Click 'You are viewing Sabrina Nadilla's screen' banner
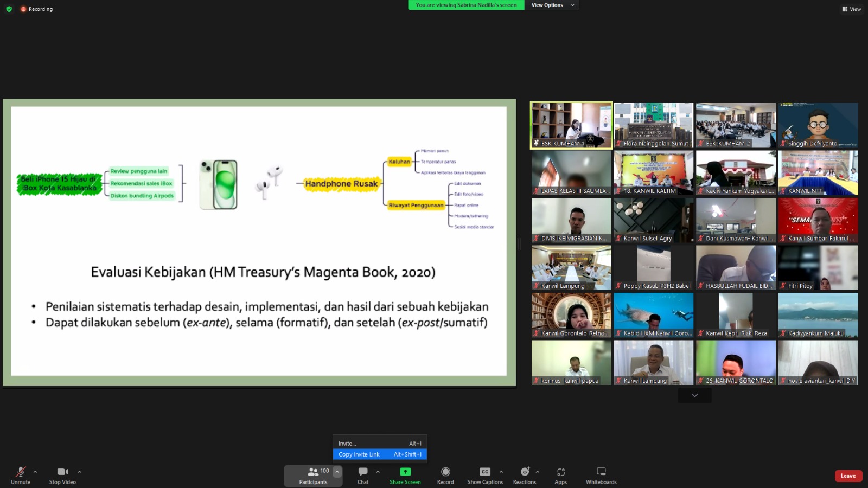 pyautogui.click(x=466, y=5)
